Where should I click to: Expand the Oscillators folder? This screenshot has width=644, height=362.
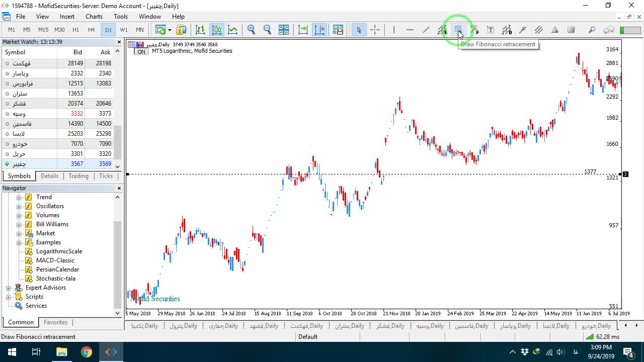tap(19, 206)
